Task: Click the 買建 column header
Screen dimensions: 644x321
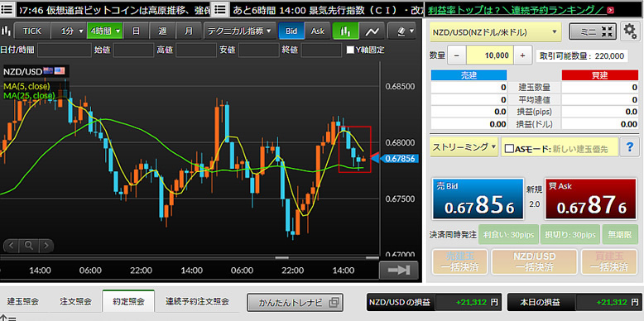Action: pyautogui.click(x=600, y=75)
